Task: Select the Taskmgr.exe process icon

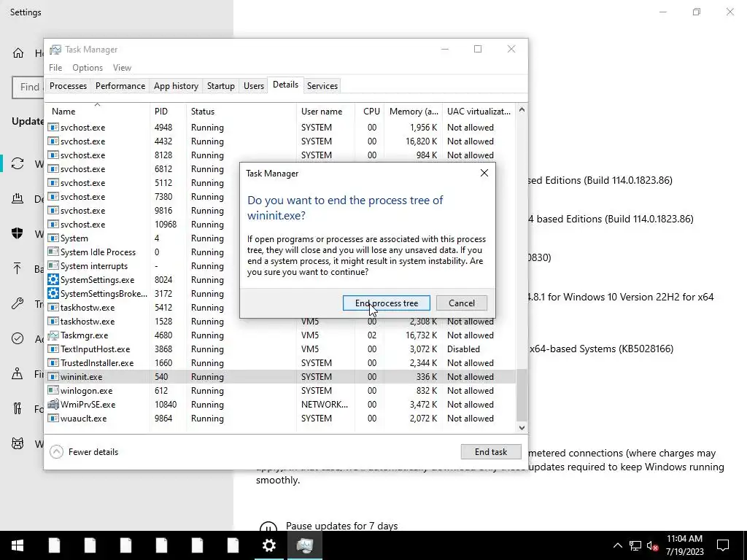Action: point(53,335)
